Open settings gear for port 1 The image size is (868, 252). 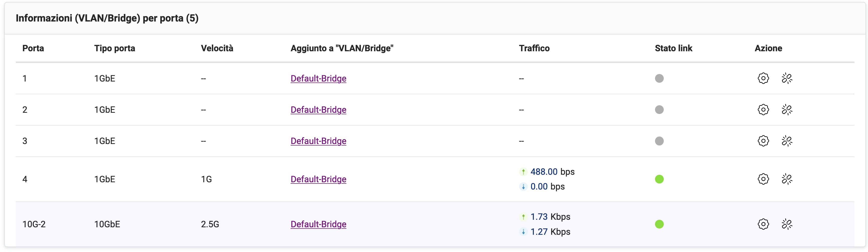(763, 78)
